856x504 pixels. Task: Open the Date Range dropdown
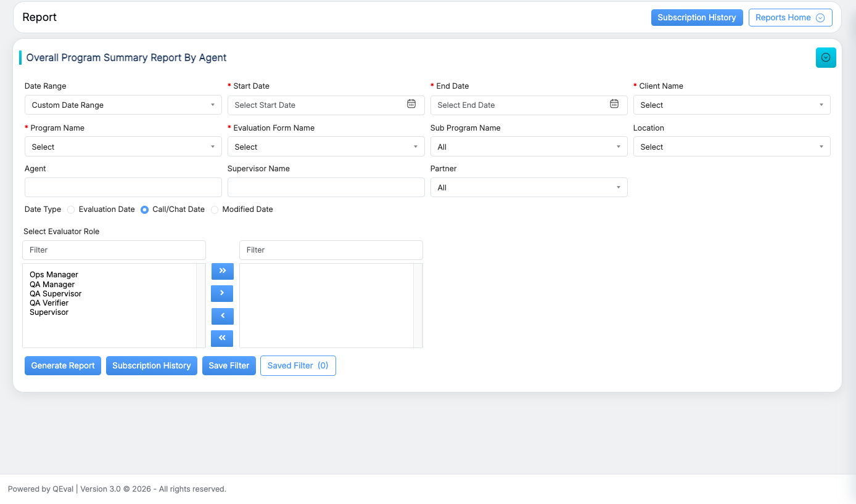point(123,105)
